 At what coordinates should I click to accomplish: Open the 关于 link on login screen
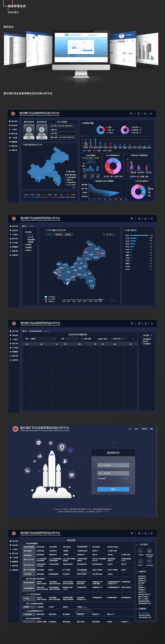click(130, 429)
